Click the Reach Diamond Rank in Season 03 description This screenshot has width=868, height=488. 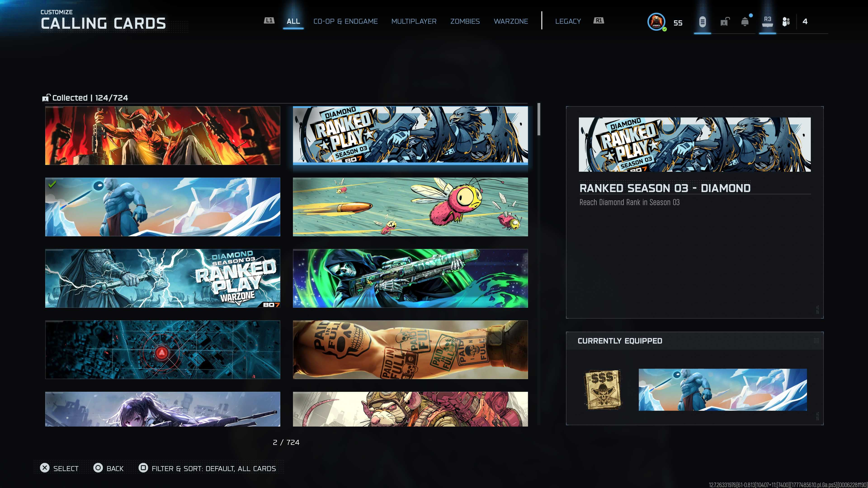(x=630, y=202)
